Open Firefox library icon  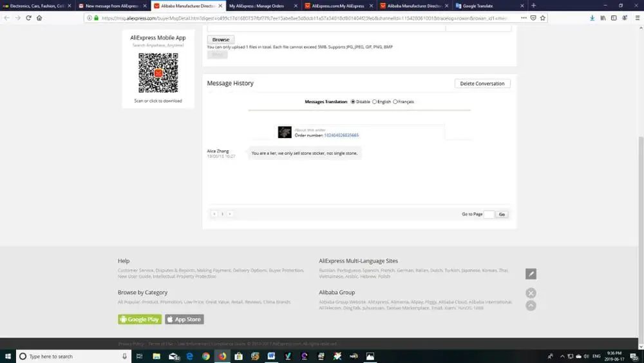[603, 17]
